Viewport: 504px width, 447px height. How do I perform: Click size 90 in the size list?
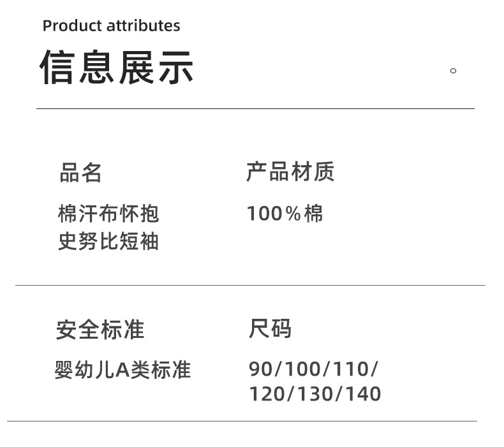[261, 369]
